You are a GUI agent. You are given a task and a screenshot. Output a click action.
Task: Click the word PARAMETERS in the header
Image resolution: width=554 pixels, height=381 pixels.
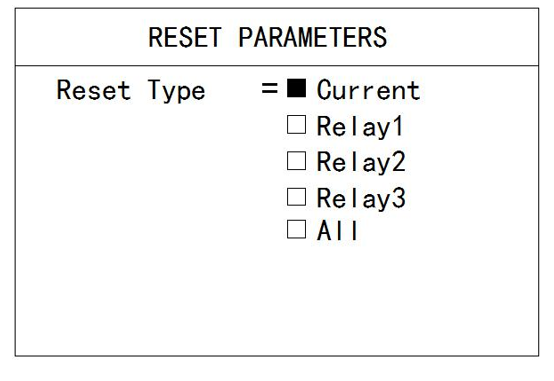[313, 37]
